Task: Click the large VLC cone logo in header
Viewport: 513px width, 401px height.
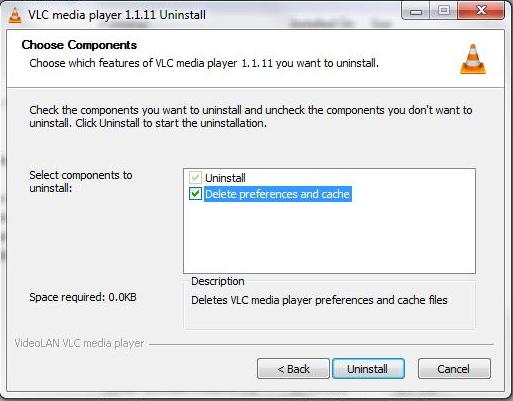Action: coord(473,59)
